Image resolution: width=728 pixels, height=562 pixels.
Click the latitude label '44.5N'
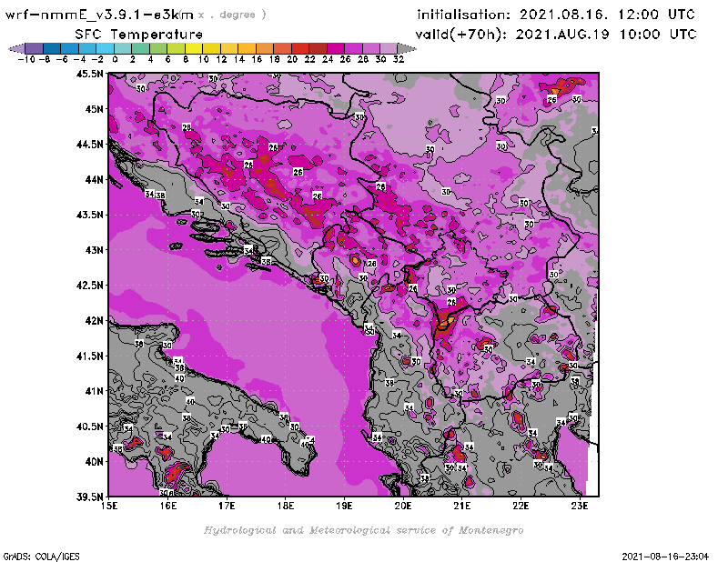coord(89,144)
